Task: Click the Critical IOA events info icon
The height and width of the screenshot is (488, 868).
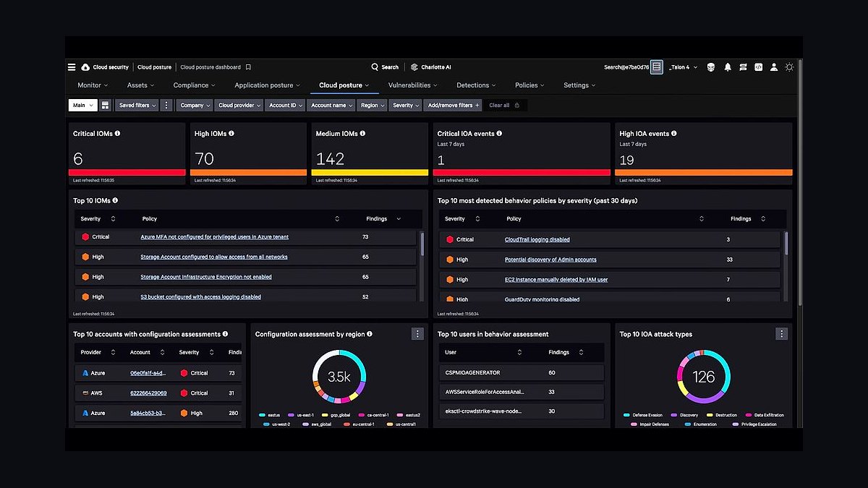Action: coord(499,134)
